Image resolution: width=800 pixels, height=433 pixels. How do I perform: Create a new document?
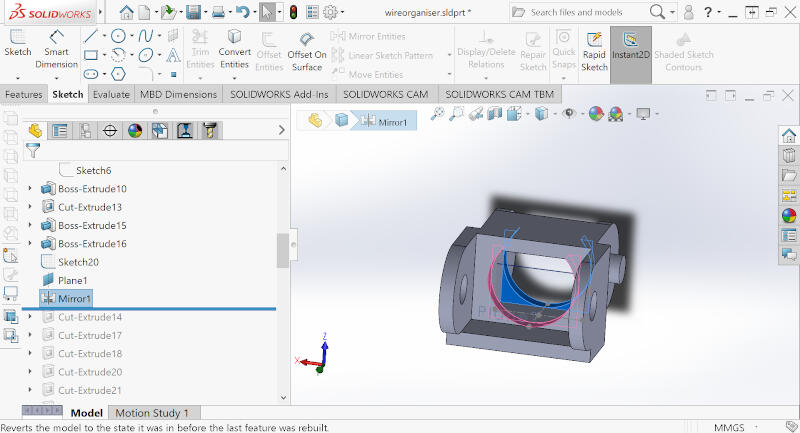coord(145,12)
